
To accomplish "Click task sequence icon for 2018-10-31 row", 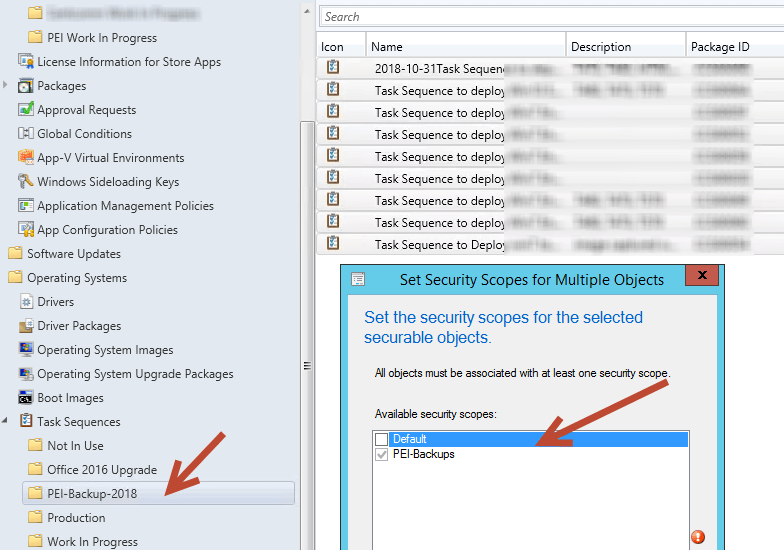I will [x=333, y=67].
